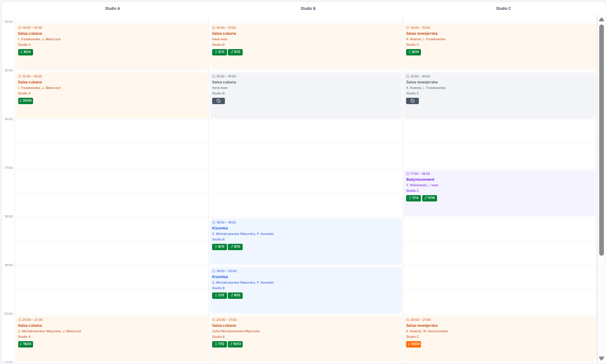Click the scrollbar down arrow

tap(601, 358)
